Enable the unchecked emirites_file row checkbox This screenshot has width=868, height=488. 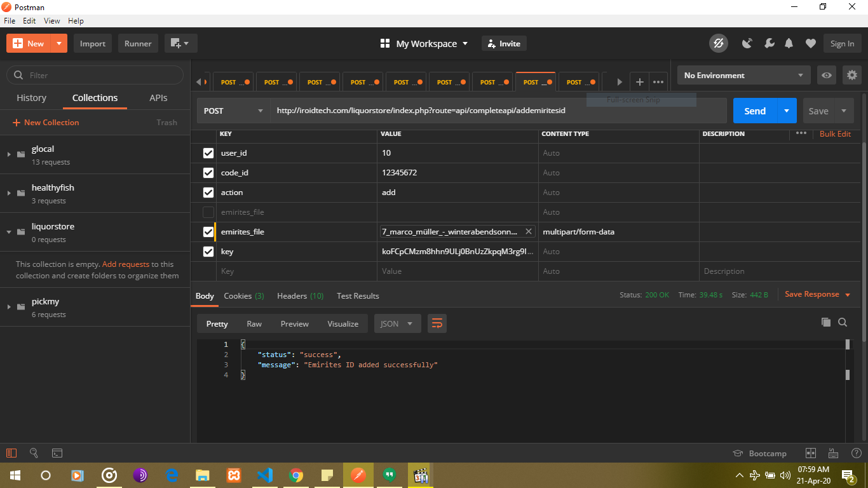[x=208, y=212]
